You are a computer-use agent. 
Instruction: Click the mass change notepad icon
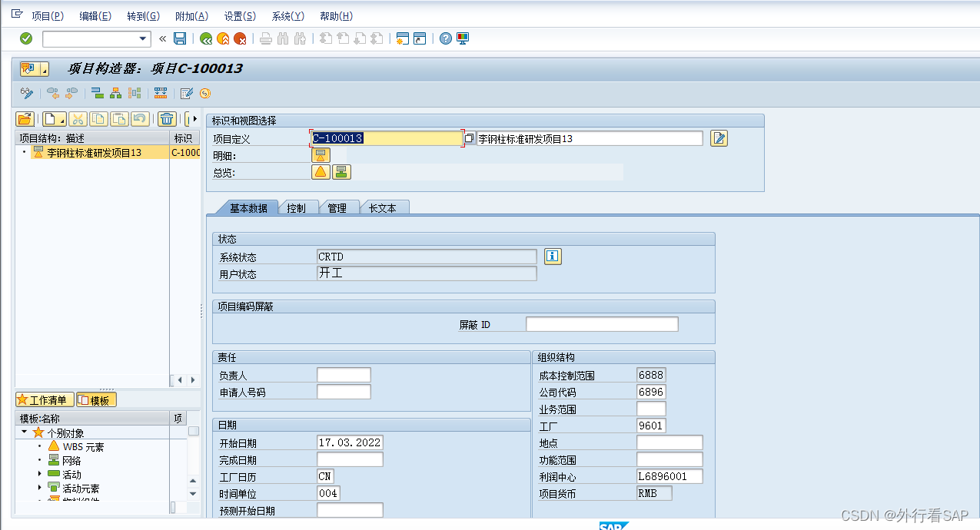coord(186,93)
